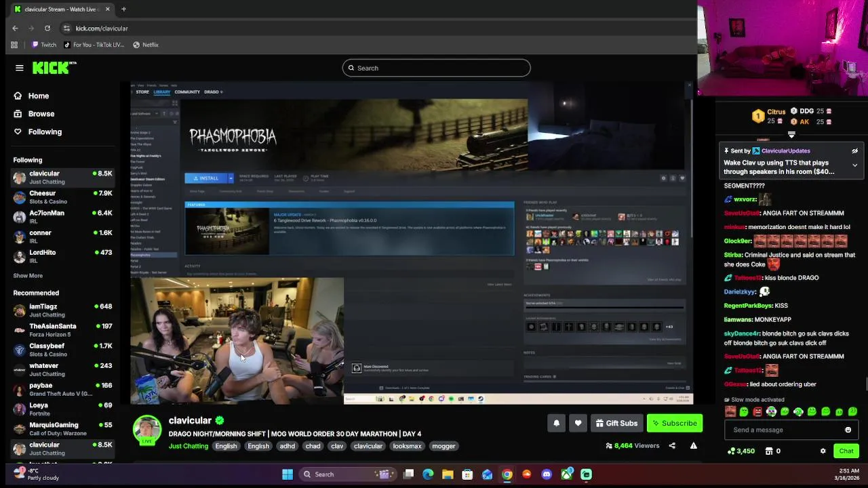Click clavicular streamer avatar below video
The image size is (868, 488).
147,430
